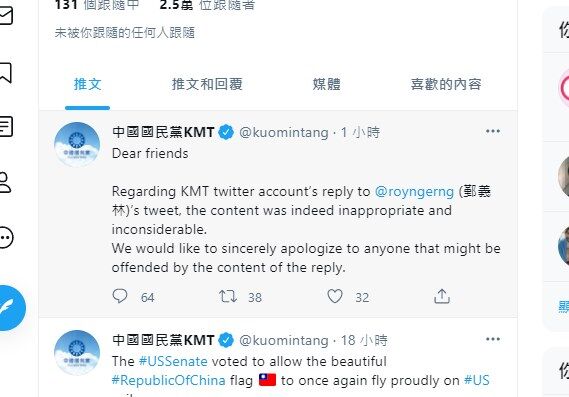Open #RepublicOfChina hashtag link
The height and width of the screenshot is (397, 569).
coord(169,380)
